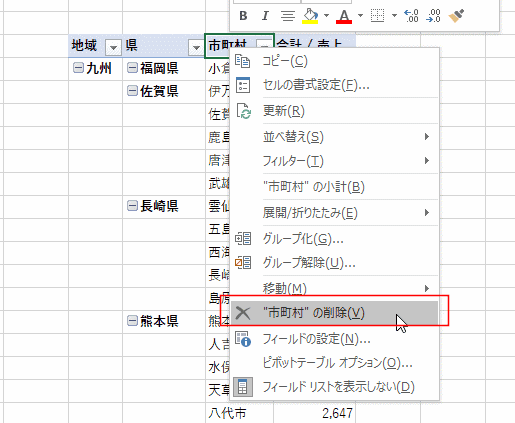Click the borders icon in mini toolbar
Screen dimensions: 515x423
(377, 16)
